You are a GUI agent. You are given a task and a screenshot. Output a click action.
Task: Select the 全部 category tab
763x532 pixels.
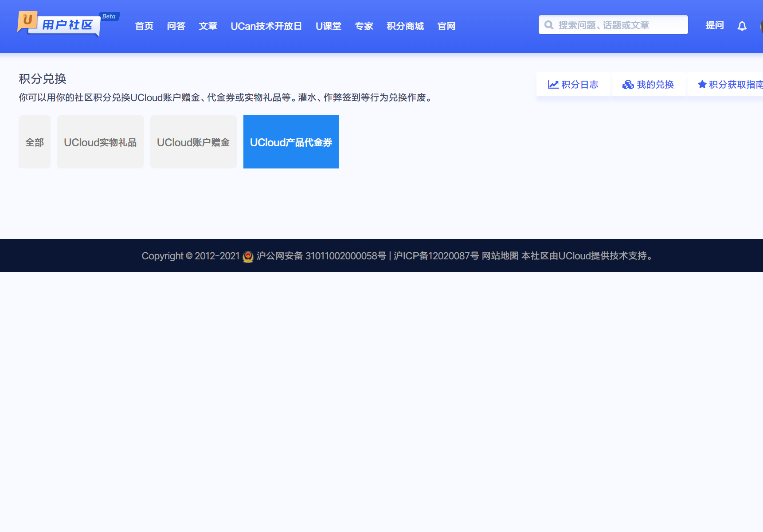click(x=35, y=142)
